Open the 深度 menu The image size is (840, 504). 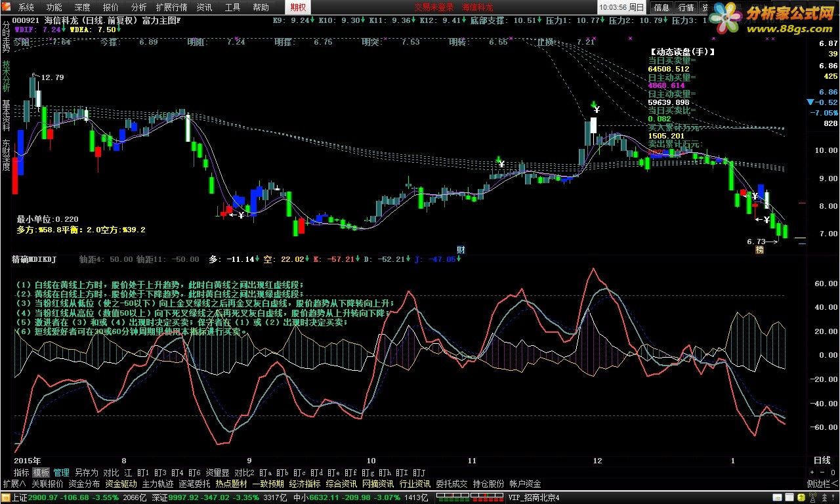(x=82, y=8)
